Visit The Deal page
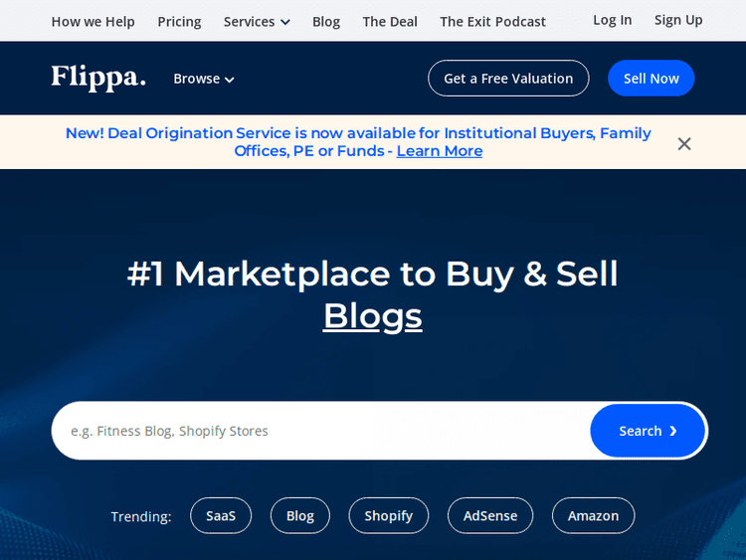This screenshot has height=560, width=746. (390, 21)
